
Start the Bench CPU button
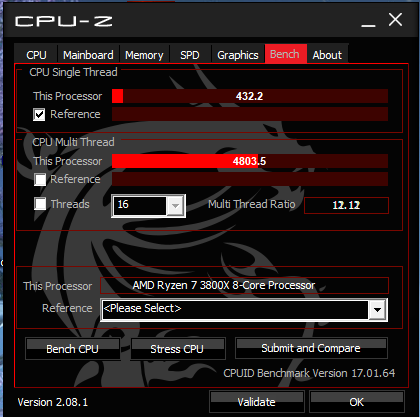coord(73,349)
